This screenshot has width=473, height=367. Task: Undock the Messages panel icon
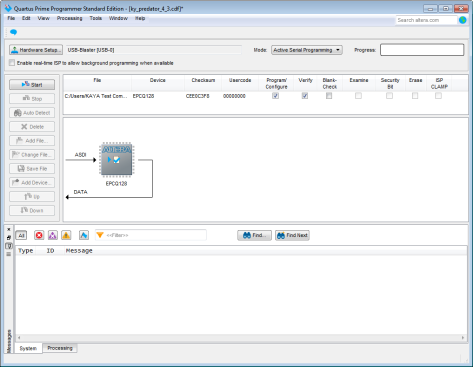point(9,238)
